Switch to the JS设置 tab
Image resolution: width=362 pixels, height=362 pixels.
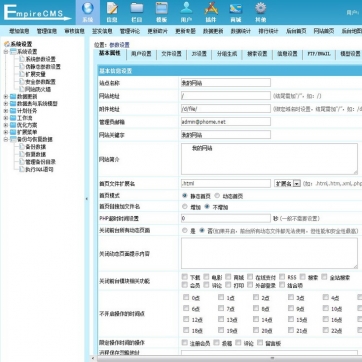(x=199, y=54)
